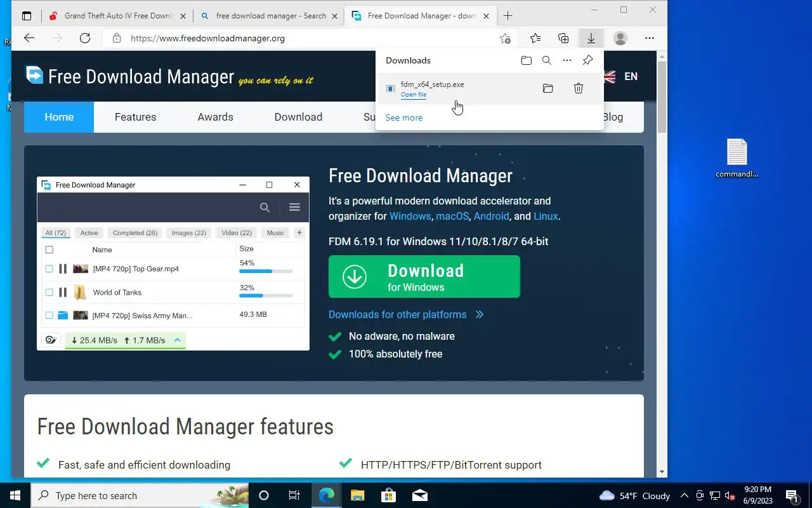Expand downloads for other platforms chevron
812x508 pixels.
point(480,314)
